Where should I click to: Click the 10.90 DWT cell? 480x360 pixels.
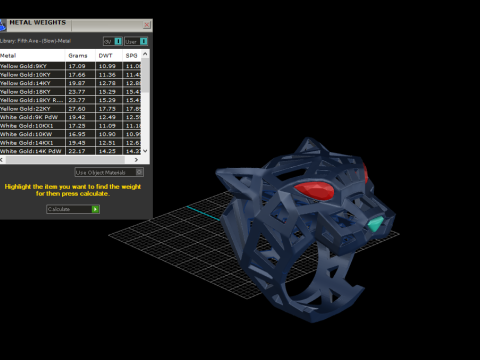109,134
